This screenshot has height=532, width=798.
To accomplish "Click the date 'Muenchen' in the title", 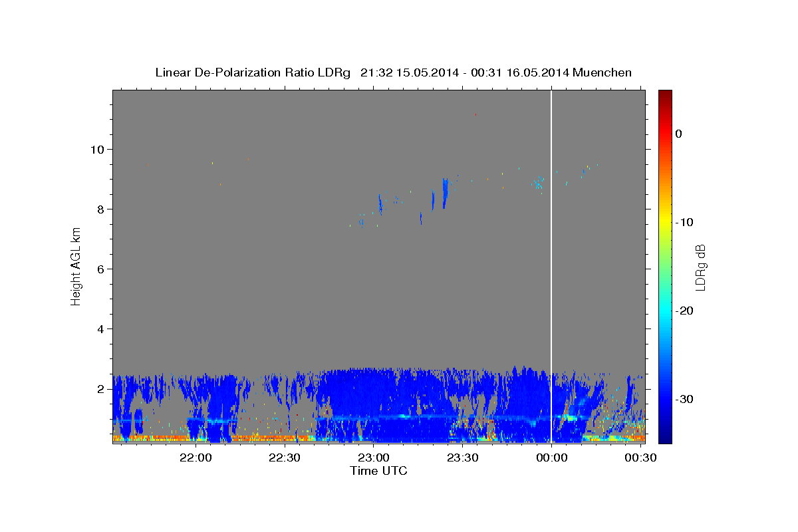I will (x=601, y=72).
